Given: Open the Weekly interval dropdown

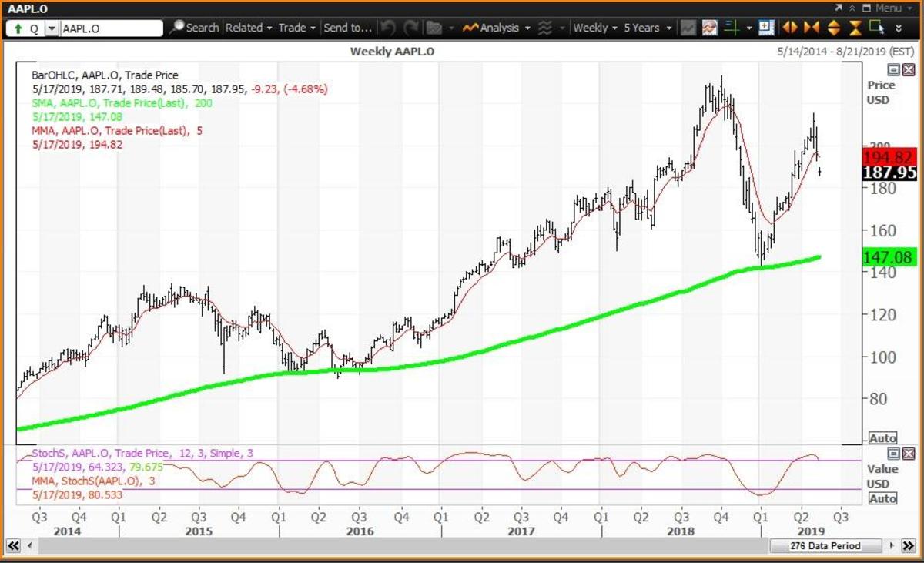Looking at the screenshot, I should (595, 28).
